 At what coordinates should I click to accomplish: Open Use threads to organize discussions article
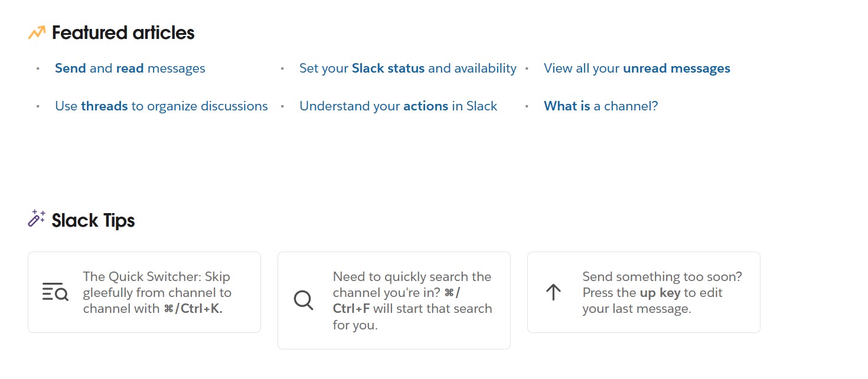coord(161,106)
